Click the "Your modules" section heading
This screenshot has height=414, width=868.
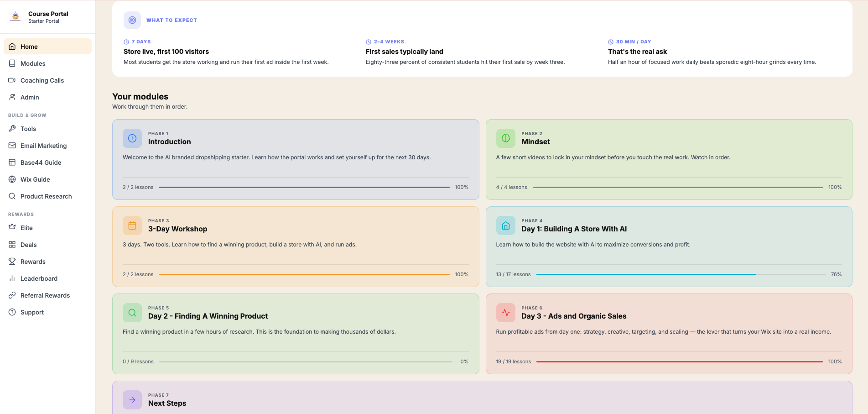(140, 97)
